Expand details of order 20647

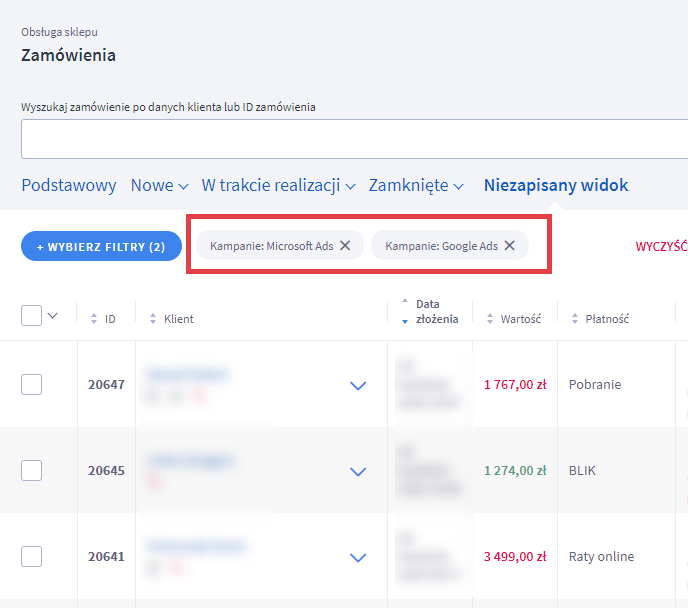tap(358, 386)
